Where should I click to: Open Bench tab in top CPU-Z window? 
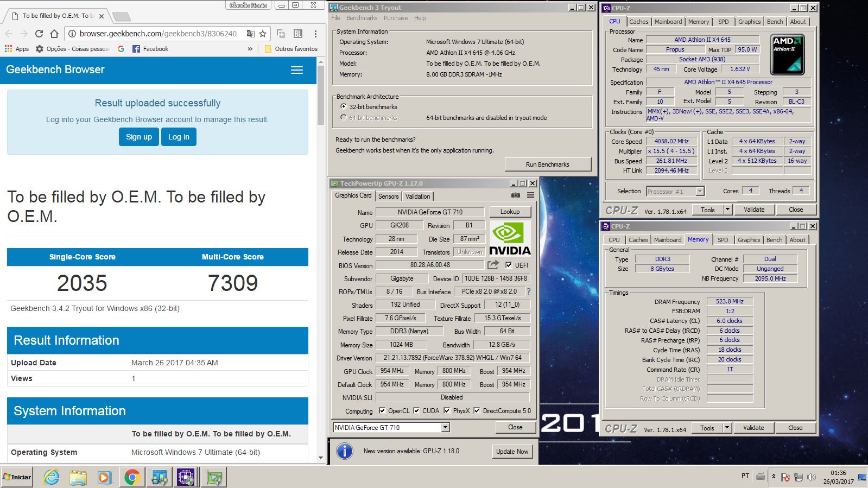pos(775,22)
